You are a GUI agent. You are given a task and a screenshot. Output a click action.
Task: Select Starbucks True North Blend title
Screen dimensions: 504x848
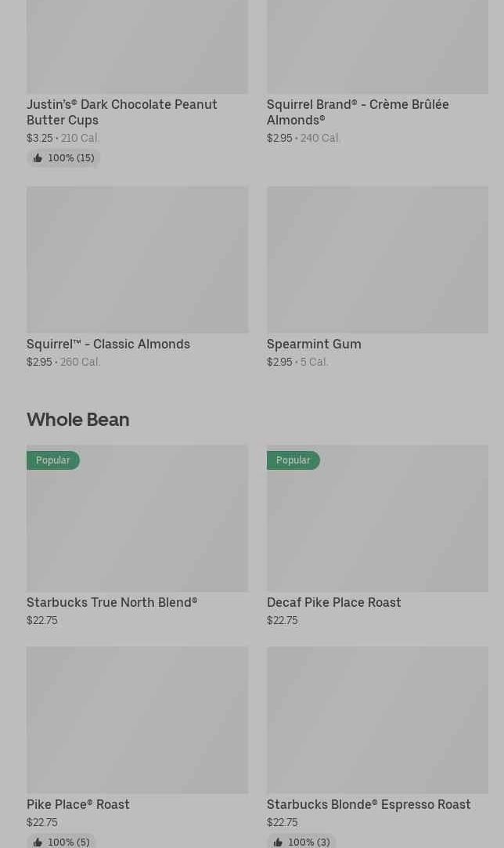112,602
